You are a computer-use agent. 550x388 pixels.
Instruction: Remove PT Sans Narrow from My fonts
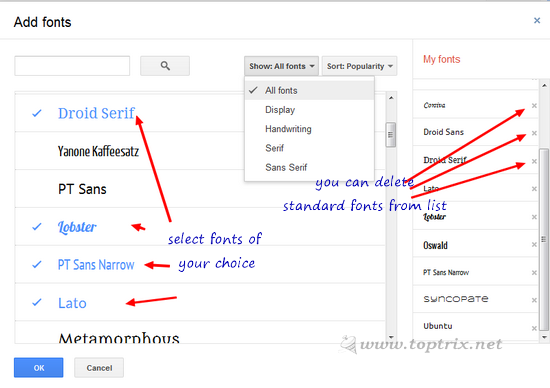coord(534,272)
